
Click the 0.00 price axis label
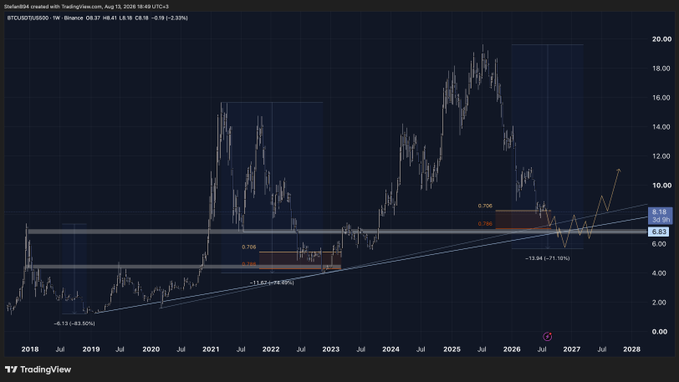[660, 332]
